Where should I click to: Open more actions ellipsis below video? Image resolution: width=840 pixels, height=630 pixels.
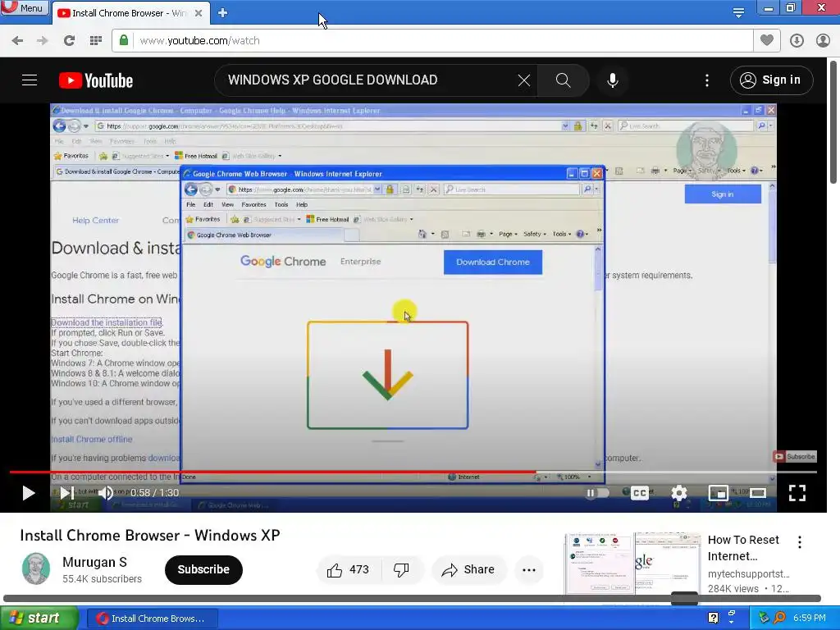click(x=529, y=569)
